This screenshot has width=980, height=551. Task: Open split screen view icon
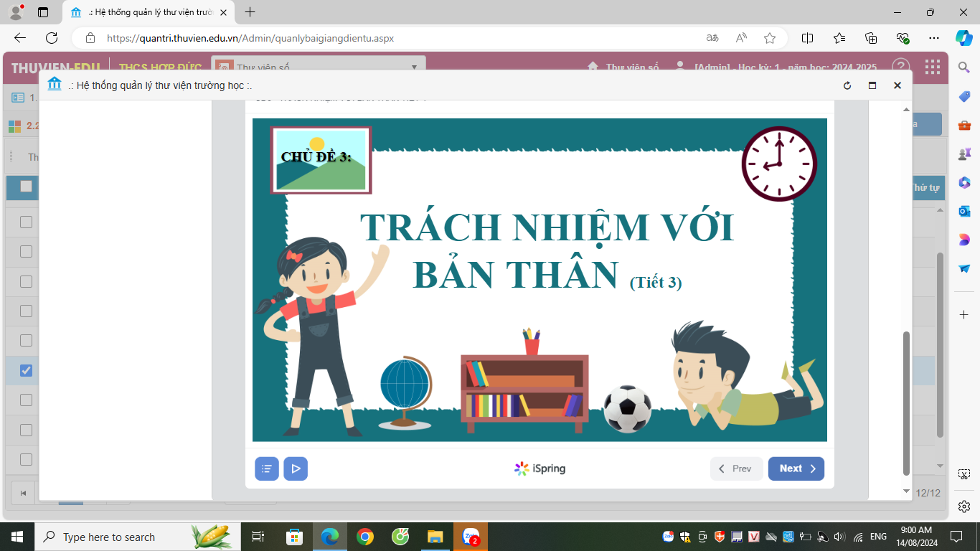807,38
